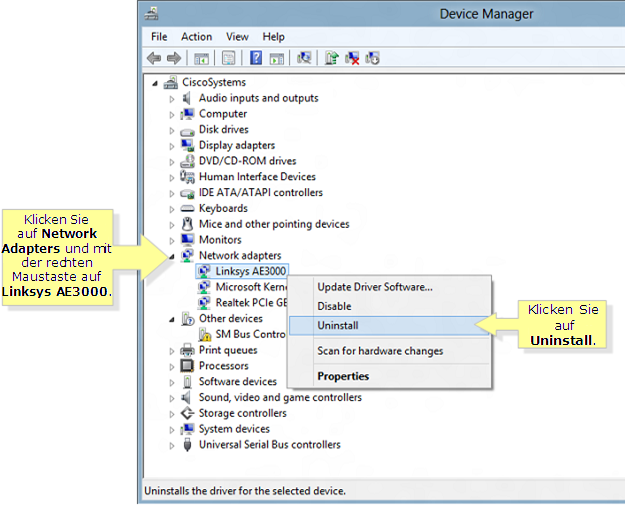The width and height of the screenshot is (625, 507).
Task: Click the Human Interface Devices icon
Action: 187,177
